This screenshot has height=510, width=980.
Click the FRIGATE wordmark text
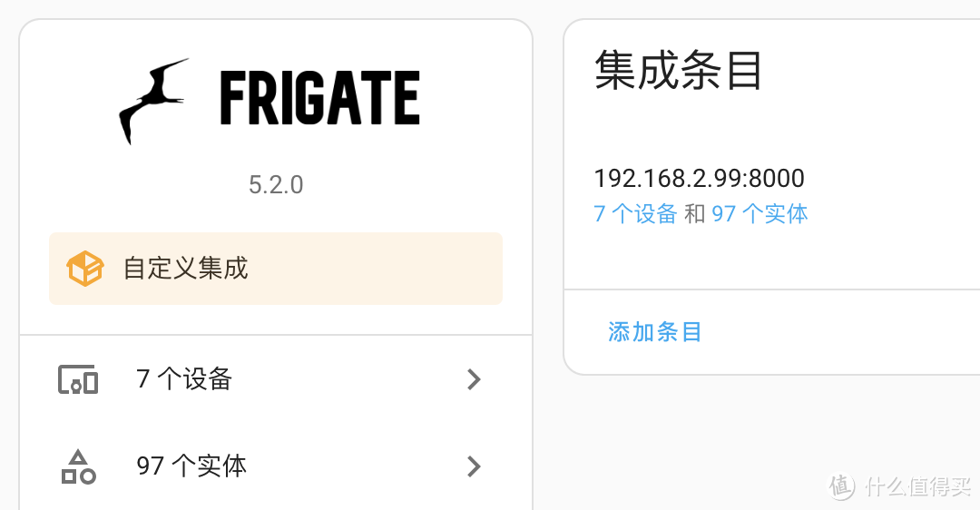click(319, 99)
